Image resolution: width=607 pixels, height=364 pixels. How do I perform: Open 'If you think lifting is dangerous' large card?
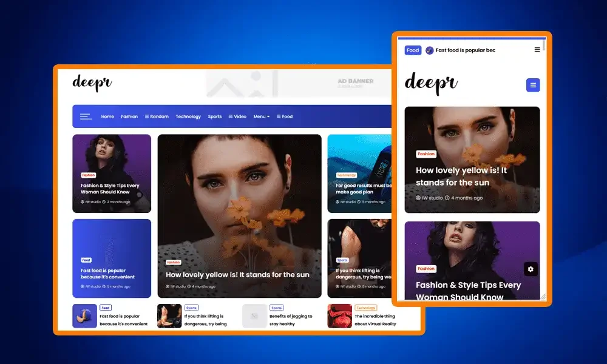pos(359,258)
